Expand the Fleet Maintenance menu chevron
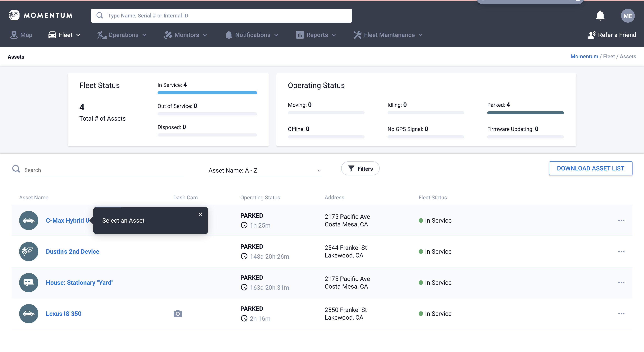Viewport: 644px width, 352px height. point(421,35)
